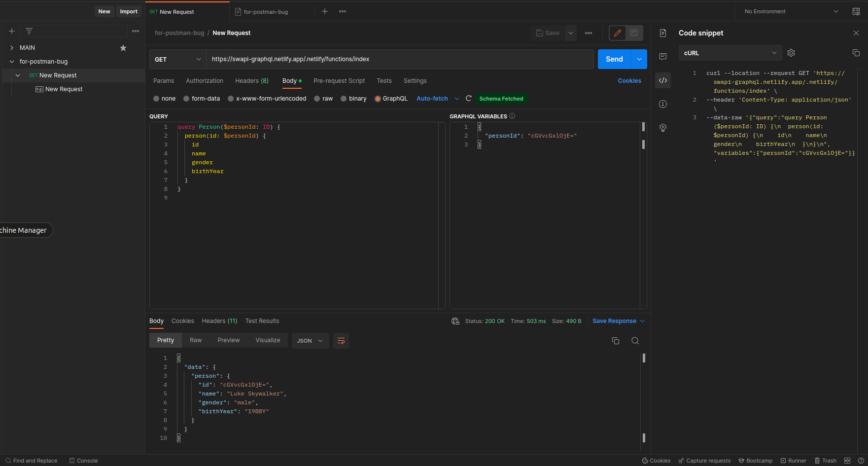Open tab bar more options ellipsis

(343, 11)
